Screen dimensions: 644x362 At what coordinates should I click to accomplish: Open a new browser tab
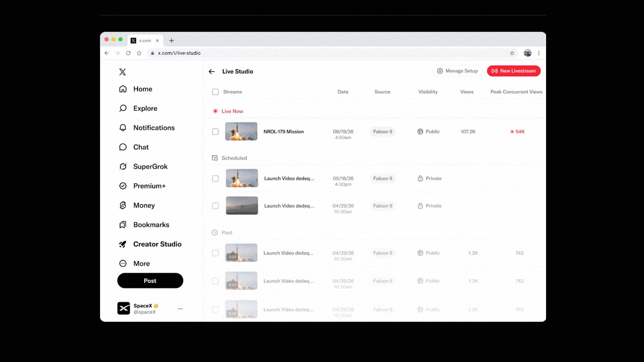click(171, 41)
